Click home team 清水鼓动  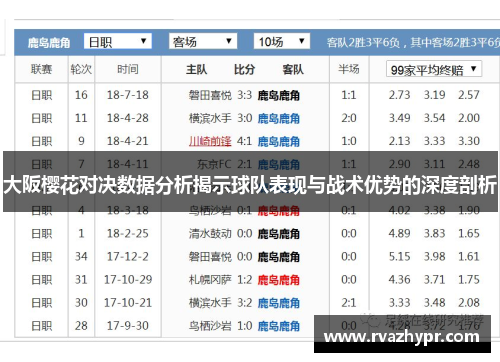(210, 234)
